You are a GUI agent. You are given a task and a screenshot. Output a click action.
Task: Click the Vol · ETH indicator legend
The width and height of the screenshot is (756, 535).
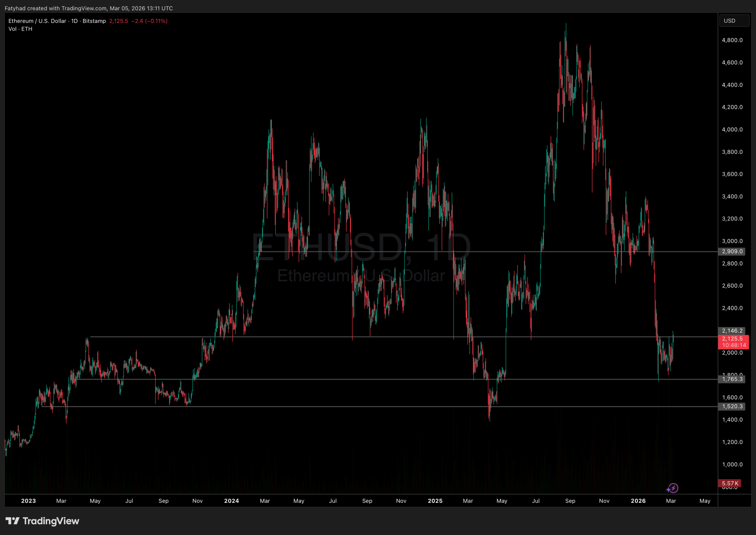[x=20, y=29]
